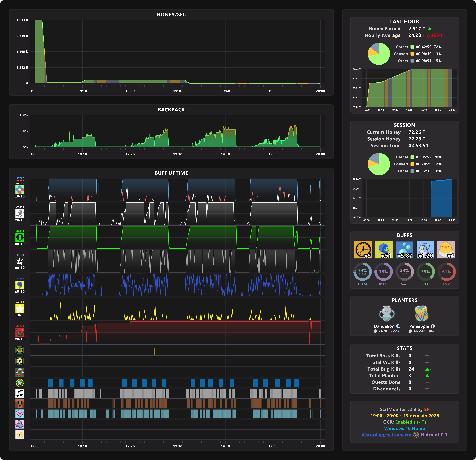
Task: Click the red reindeer antlers buff icon
Action: pos(20,333)
